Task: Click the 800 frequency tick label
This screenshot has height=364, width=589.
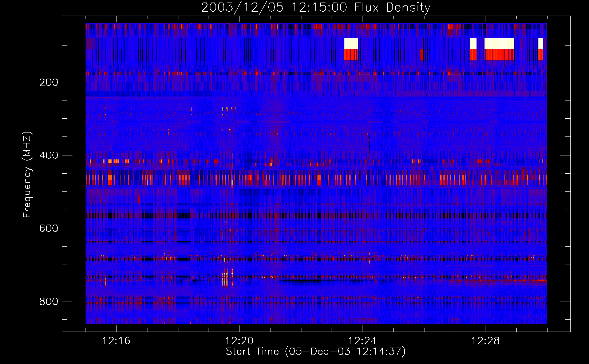Action: [49, 301]
